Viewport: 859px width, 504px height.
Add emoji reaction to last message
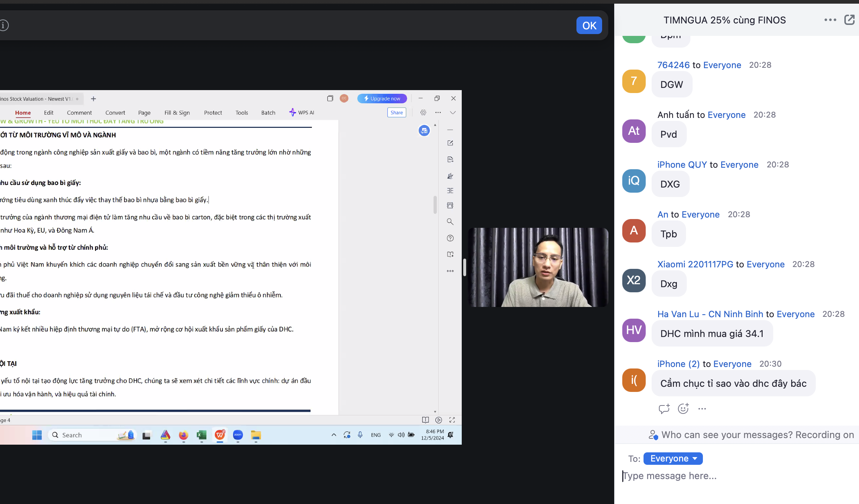pos(683,408)
